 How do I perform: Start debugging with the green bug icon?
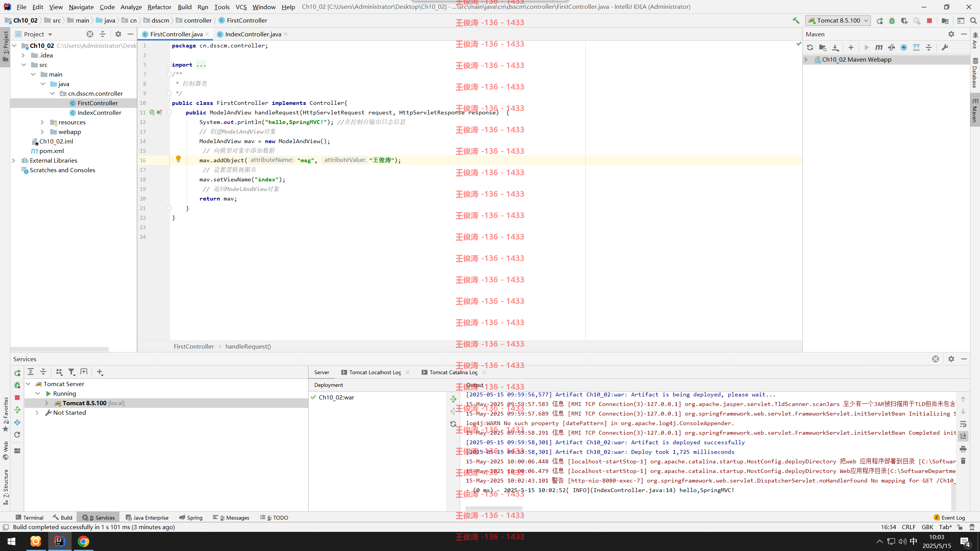point(892,21)
